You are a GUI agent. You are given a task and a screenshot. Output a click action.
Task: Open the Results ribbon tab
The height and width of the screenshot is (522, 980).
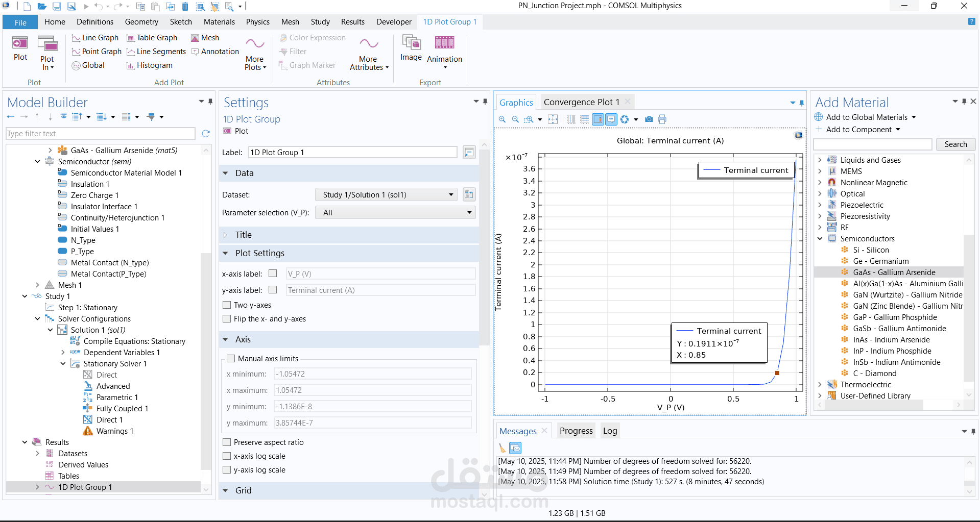[x=352, y=22]
